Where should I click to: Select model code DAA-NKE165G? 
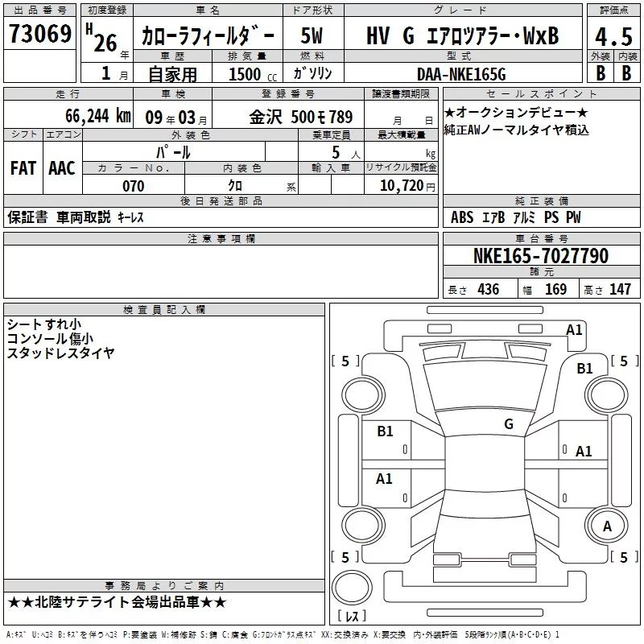pos(461,74)
